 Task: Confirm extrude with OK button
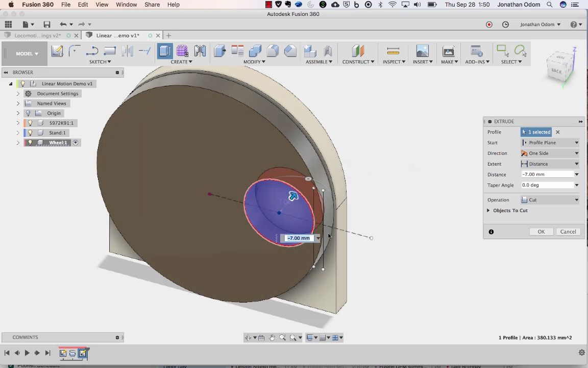pyautogui.click(x=541, y=232)
